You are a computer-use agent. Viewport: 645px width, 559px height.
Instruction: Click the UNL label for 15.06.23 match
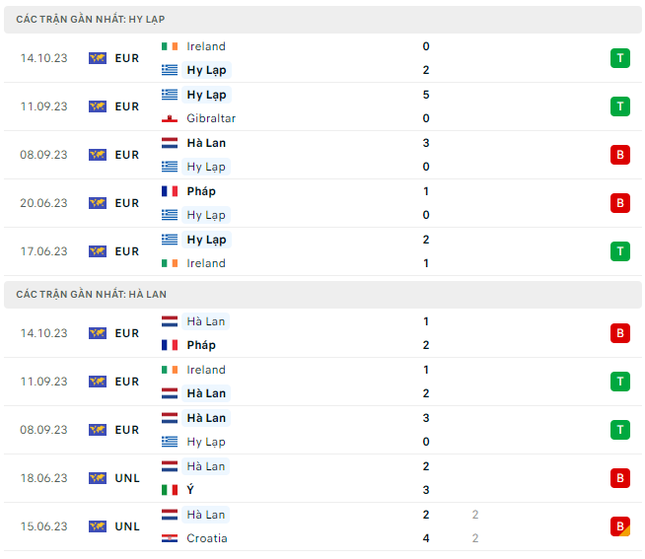click(127, 527)
